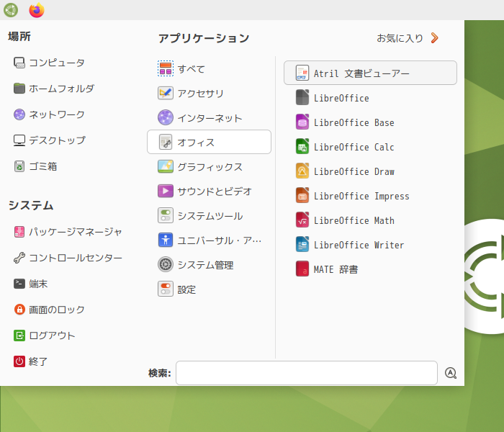
Task: Launch the Terminal (端末)
Action: (x=31, y=284)
